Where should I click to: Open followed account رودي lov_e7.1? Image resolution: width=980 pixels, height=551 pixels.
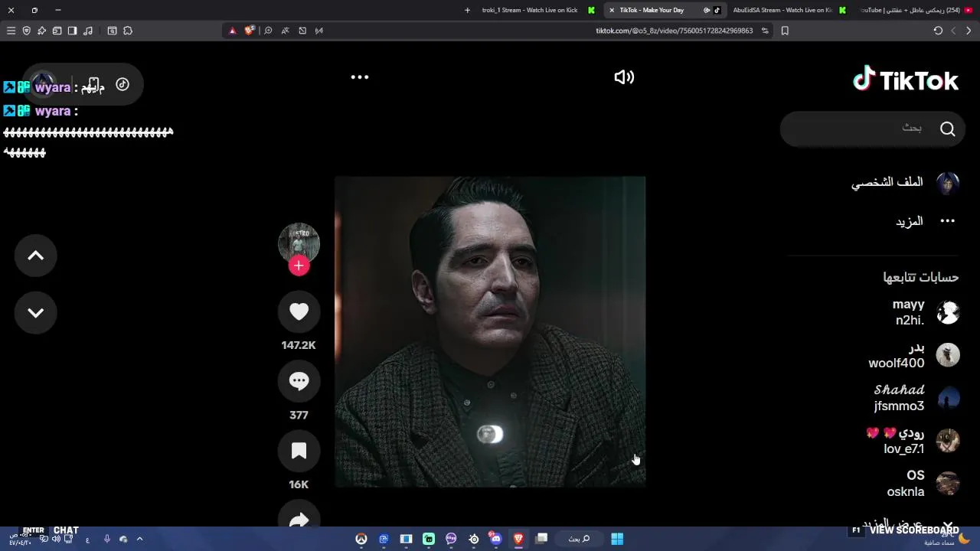[x=913, y=441]
